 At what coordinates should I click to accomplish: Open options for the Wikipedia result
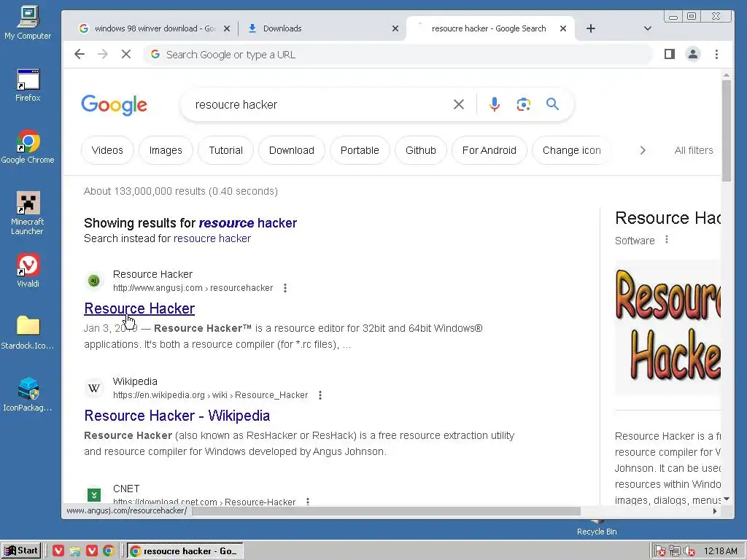pyautogui.click(x=320, y=395)
